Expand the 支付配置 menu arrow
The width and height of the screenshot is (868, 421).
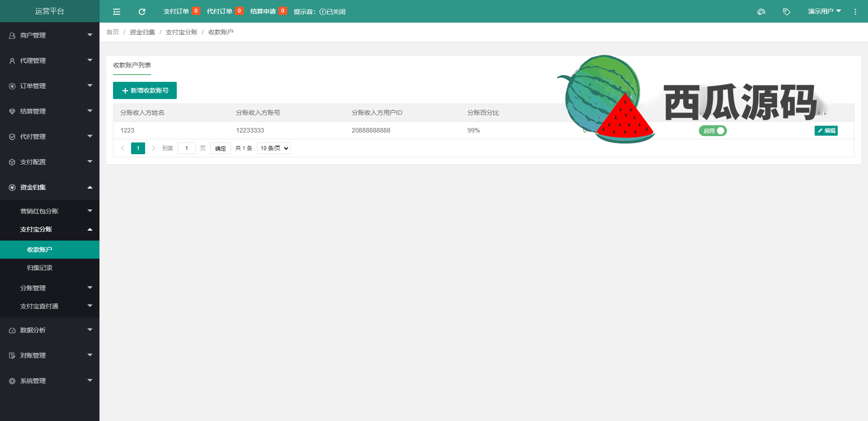click(90, 161)
